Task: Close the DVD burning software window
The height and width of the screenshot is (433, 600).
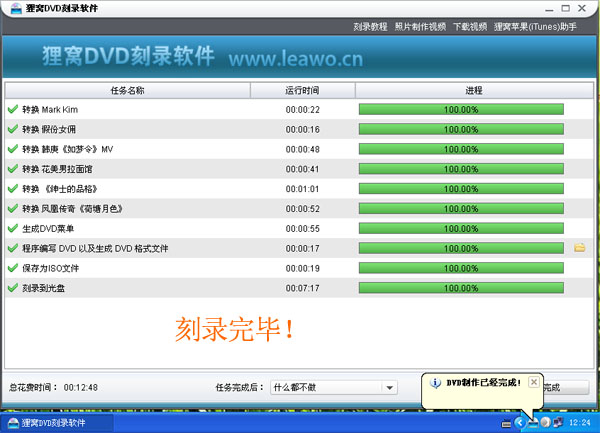Action: tap(582, 8)
